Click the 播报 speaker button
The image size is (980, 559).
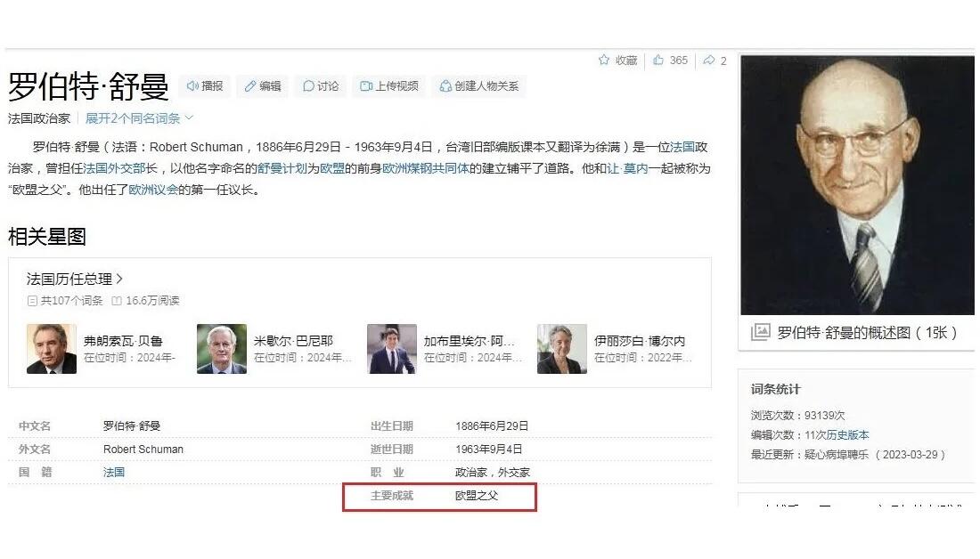coord(205,86)
